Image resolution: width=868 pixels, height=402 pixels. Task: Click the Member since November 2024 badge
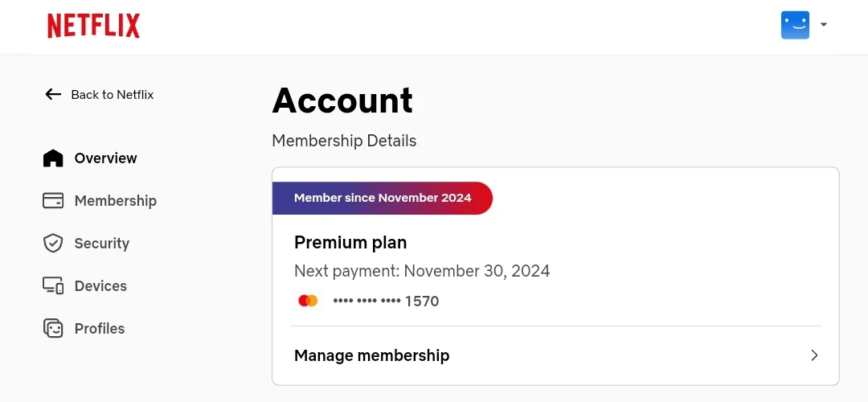[383, 198]
